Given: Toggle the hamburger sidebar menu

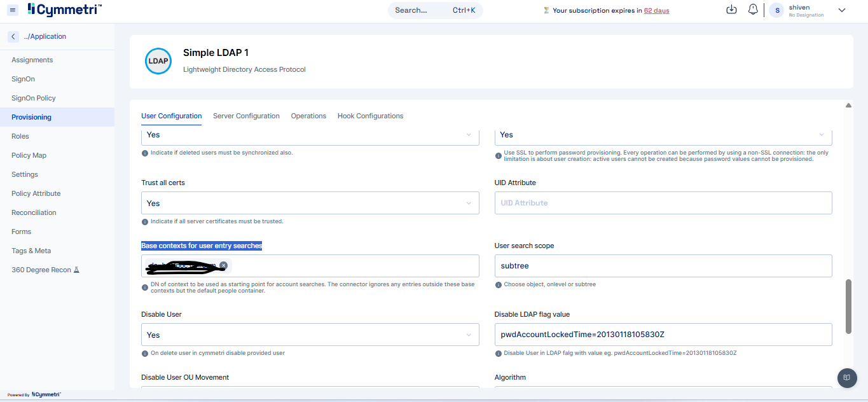Looking at the screenshot, I should pyautogui.click(x=13, y=10).
